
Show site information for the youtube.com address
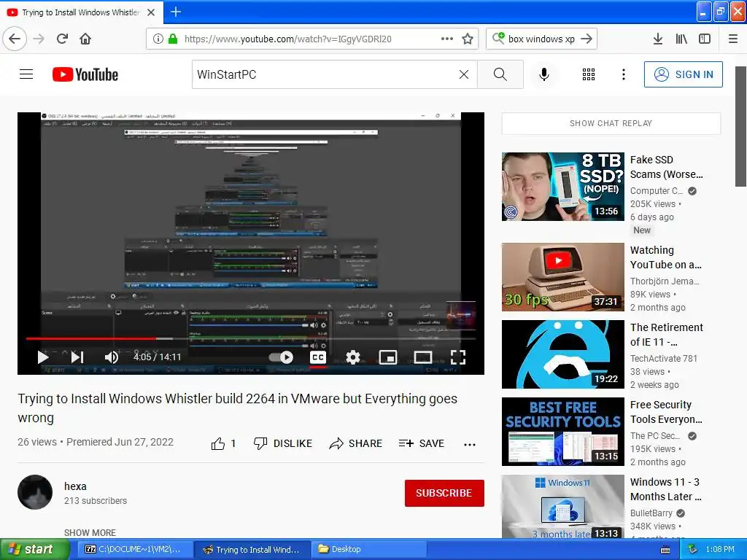tap(158, 39)
